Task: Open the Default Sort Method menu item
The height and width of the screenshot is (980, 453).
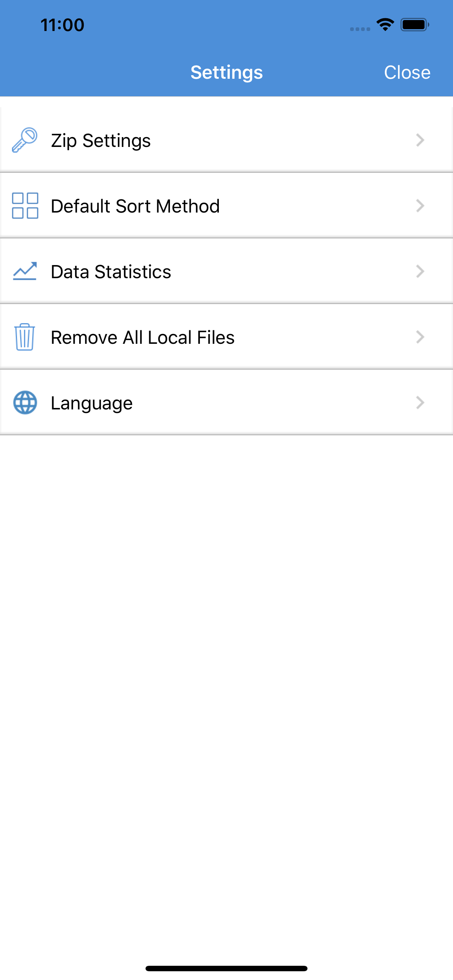Action: [x=136, y=206]
